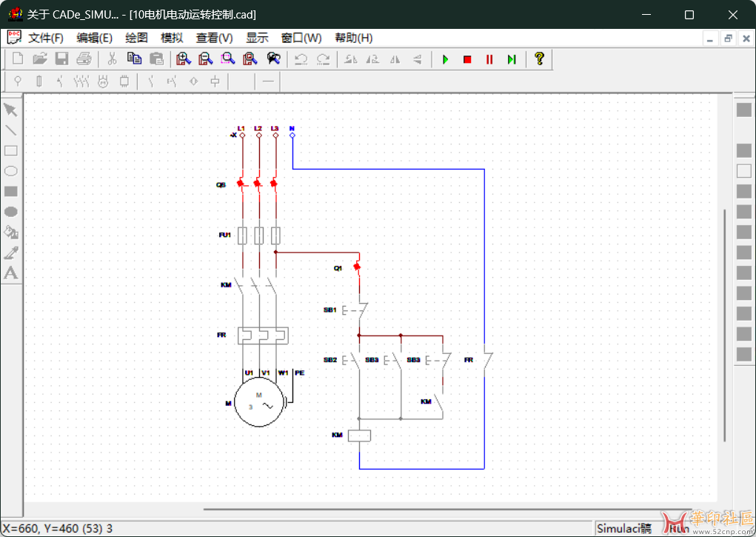
Task: Open a file with the folder icon
Action: click(x=39, y=59)
